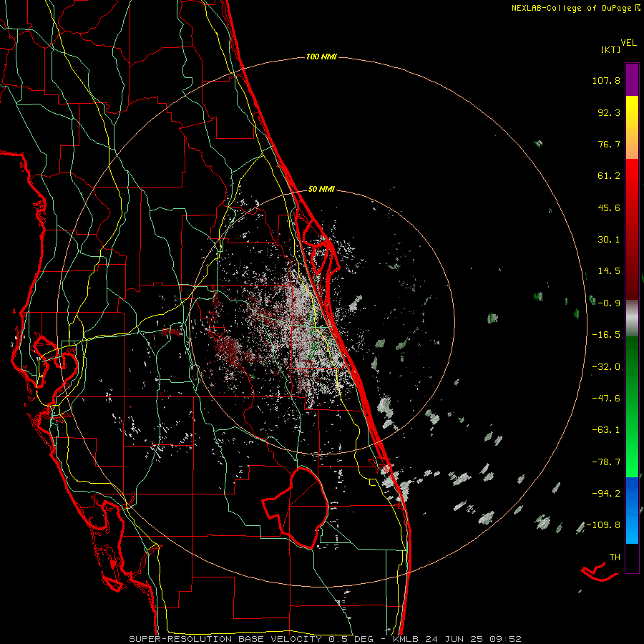Viewport: 644px width, 644px height.
Task: Click the -109.8 velocity scale value
Action: click(603, 525)
